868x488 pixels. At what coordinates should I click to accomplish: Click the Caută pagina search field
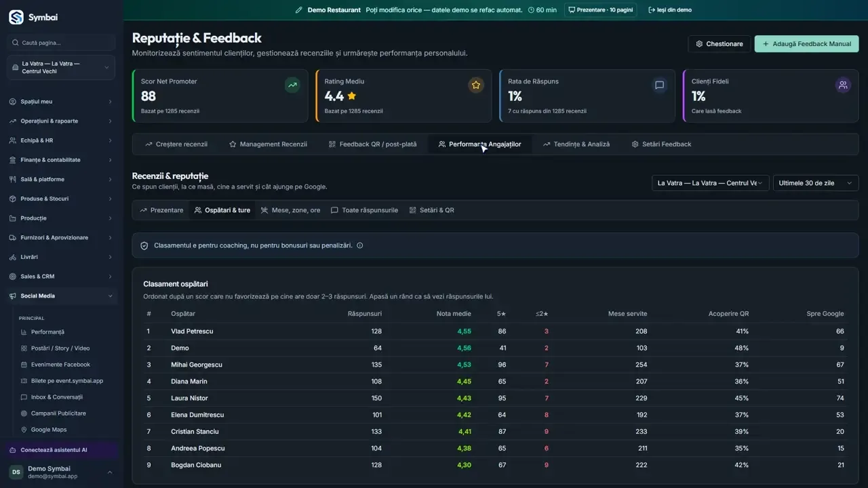tap(61, 43)
